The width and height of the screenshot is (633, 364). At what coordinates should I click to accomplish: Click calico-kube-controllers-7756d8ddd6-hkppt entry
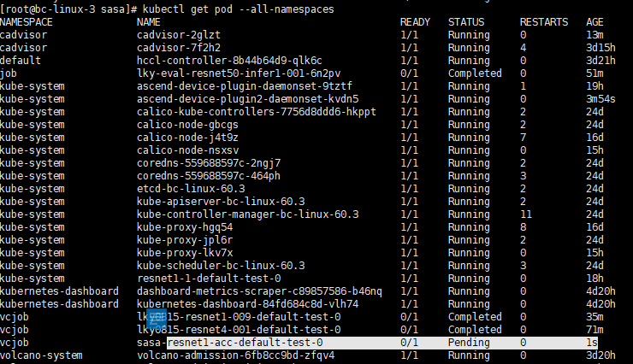point(257,112)
